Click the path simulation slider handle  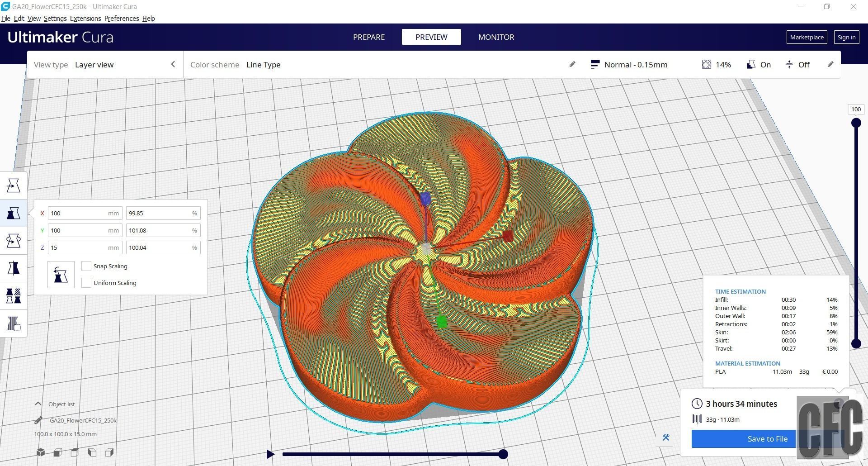click(x=503, y=454)
